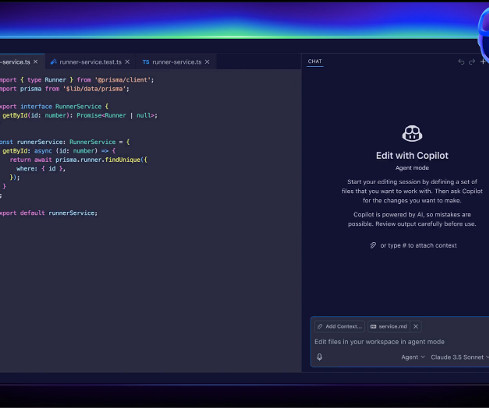This screenshot has height=408, width=489.
Task: Click the Add Context... button
Action: pyautogui.click(x=340, y=326)
